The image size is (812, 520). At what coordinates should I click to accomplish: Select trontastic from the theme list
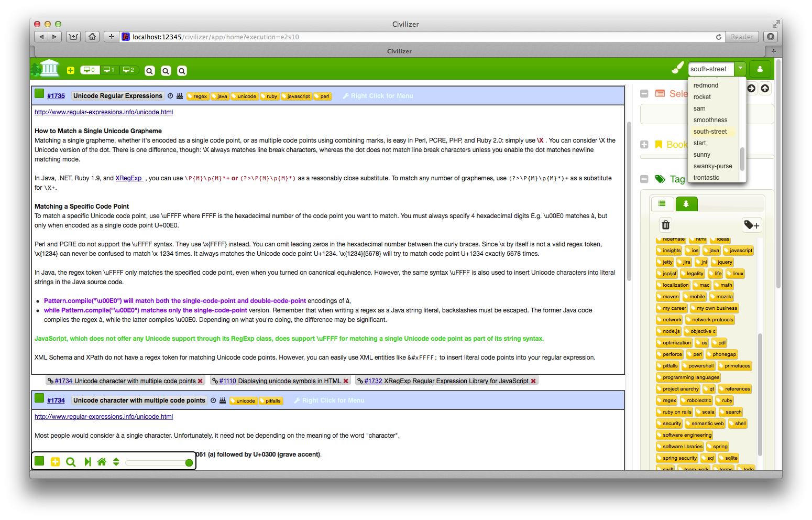click(x=706, y=177)
